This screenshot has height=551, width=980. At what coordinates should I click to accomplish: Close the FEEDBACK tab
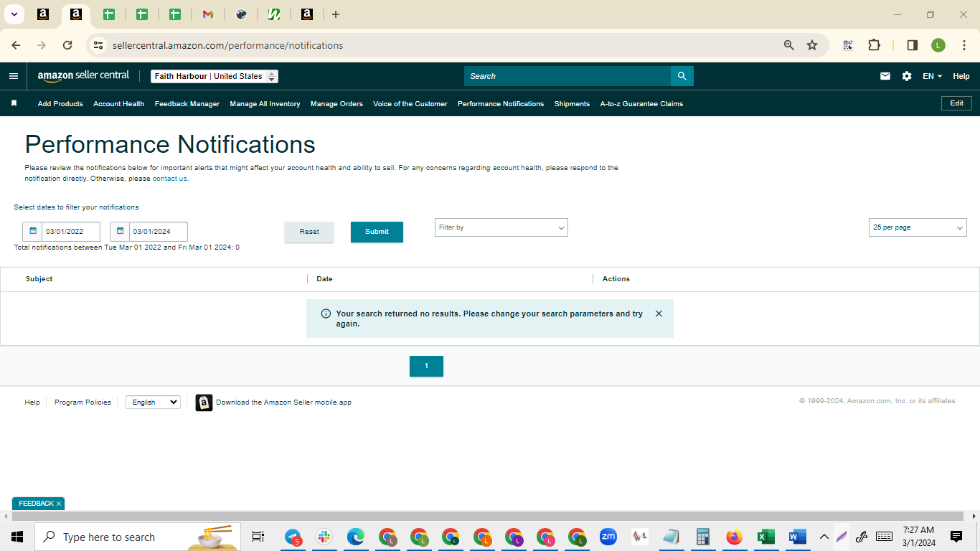click(x=59, y=504)
